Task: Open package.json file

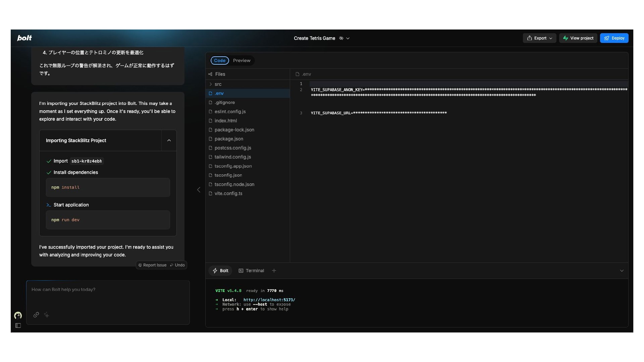Action: [x=248, y=139]
